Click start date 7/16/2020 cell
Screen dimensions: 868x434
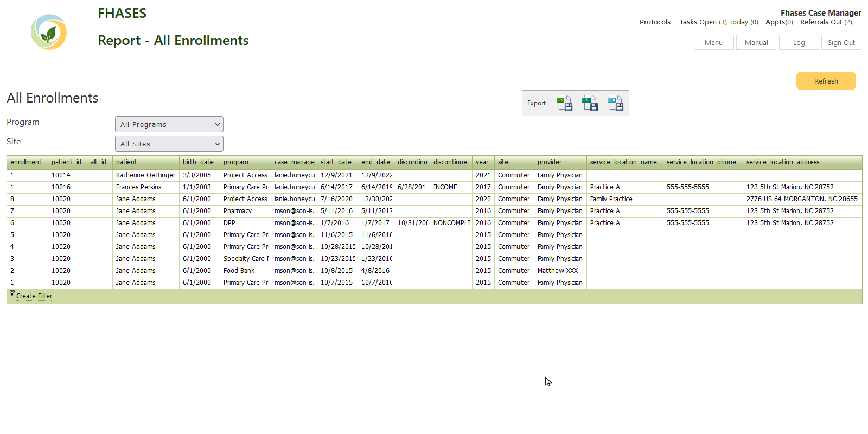337,199
